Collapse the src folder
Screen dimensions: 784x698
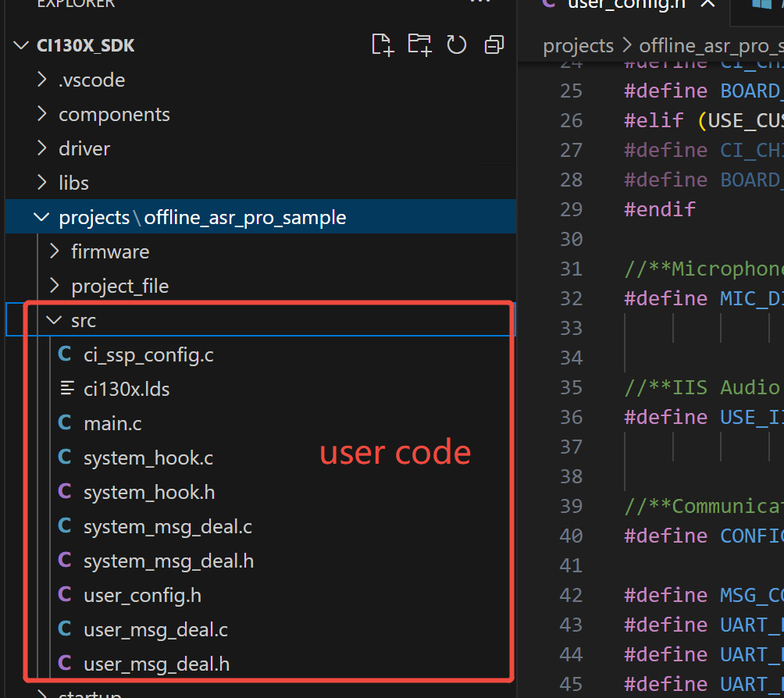tap(55, 320)
